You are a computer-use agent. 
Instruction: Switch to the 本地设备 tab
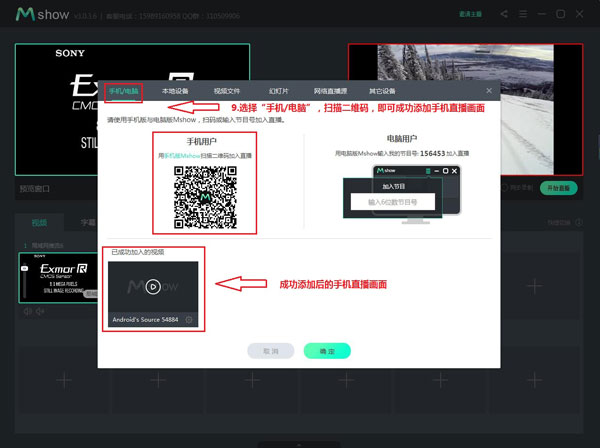click(175, 91)
